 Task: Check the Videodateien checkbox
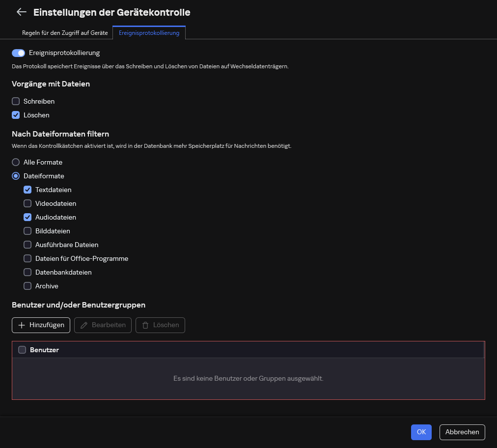click(28, 203)
